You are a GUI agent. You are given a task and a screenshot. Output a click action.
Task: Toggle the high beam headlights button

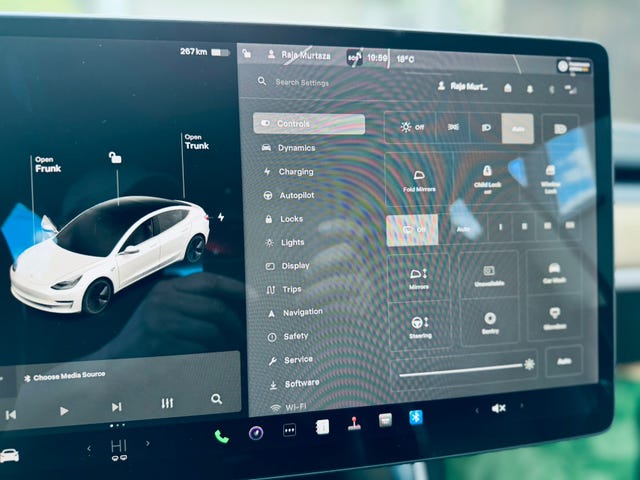(560, 129)
